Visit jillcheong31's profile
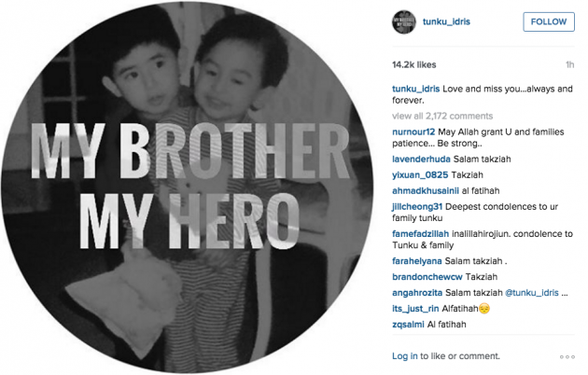Viewport: 588px width, 375px height. pos(417,206)
